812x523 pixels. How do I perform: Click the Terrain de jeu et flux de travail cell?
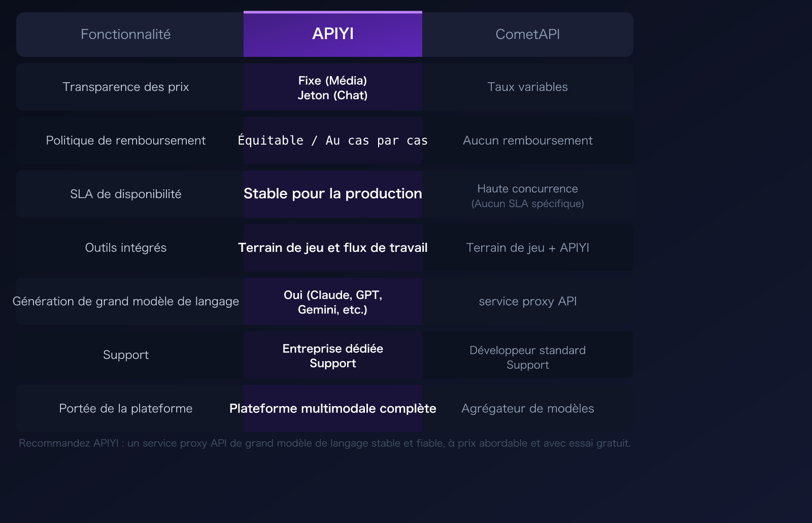pyautogui.click(x=332, y=248)
